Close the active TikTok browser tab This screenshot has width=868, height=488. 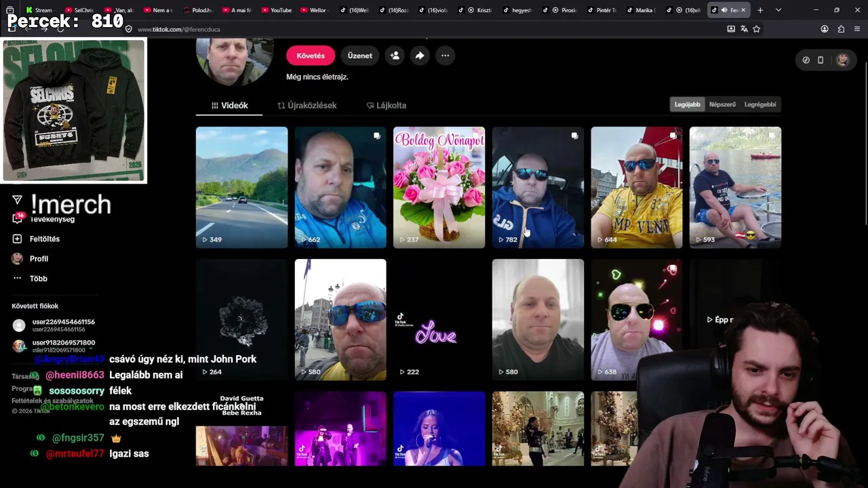point(743,10)
